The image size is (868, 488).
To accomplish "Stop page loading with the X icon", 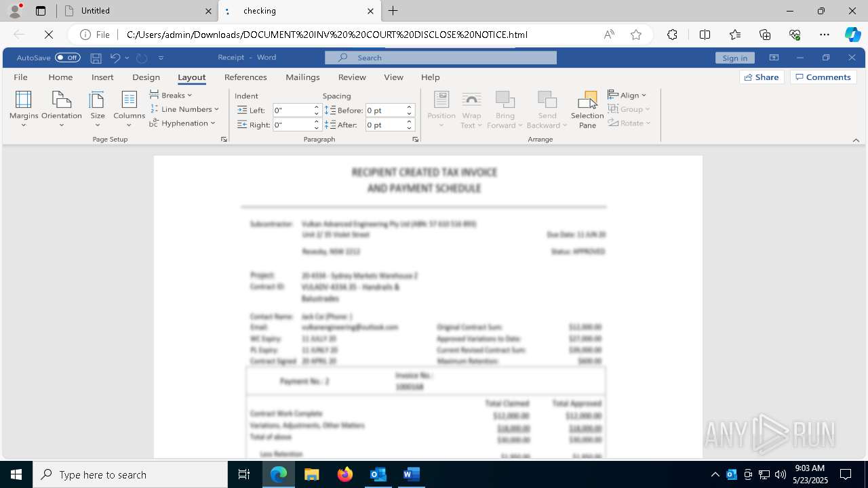I will [x=50, y=35].
